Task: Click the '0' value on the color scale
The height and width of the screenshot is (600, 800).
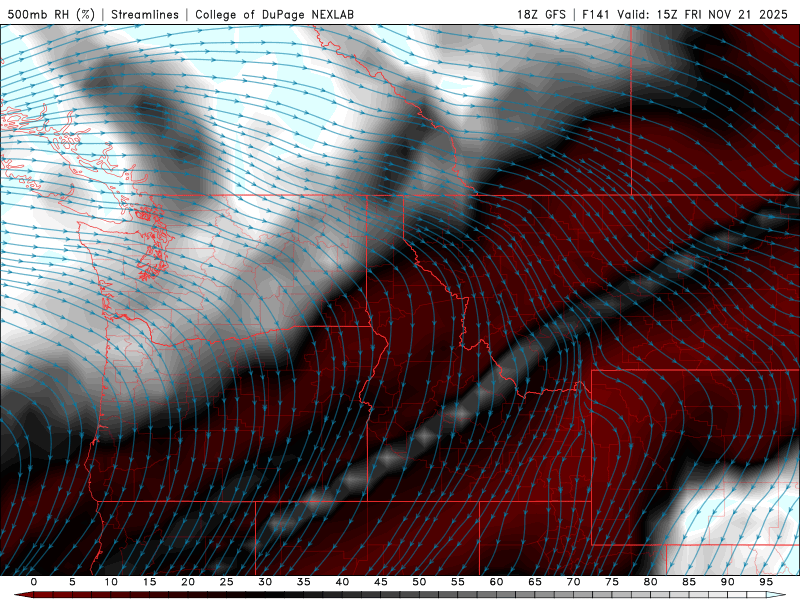Action: point(34,582)
